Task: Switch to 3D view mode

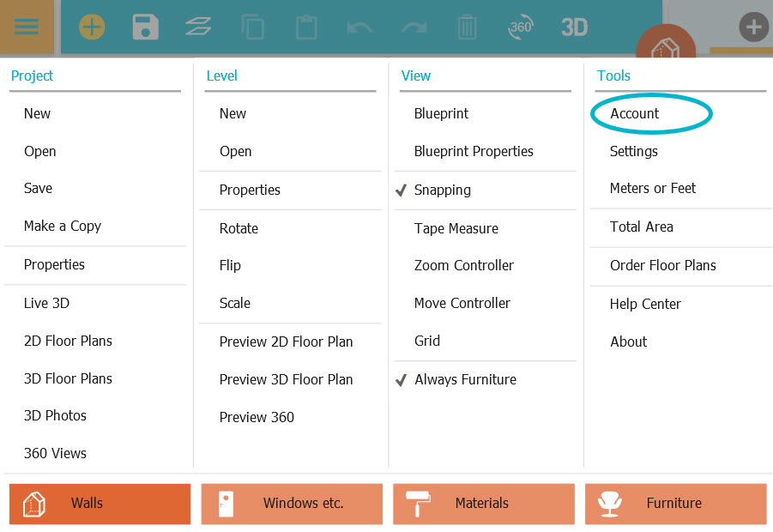Action: 574,27
